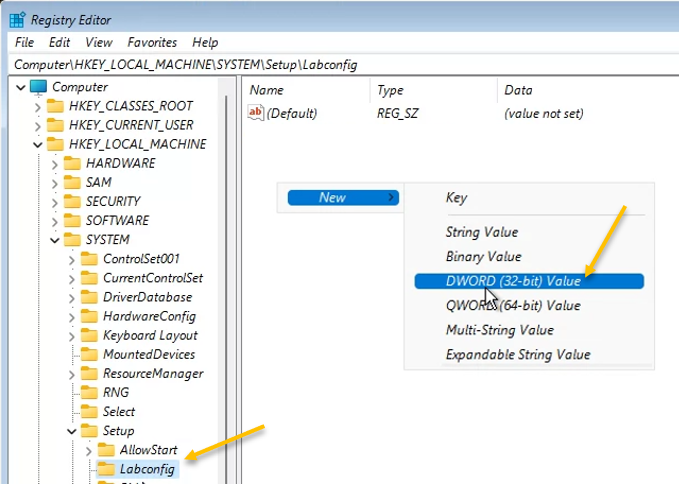The image size is (679, 487).
Task: Open the View menu
Action: [99, 42]
